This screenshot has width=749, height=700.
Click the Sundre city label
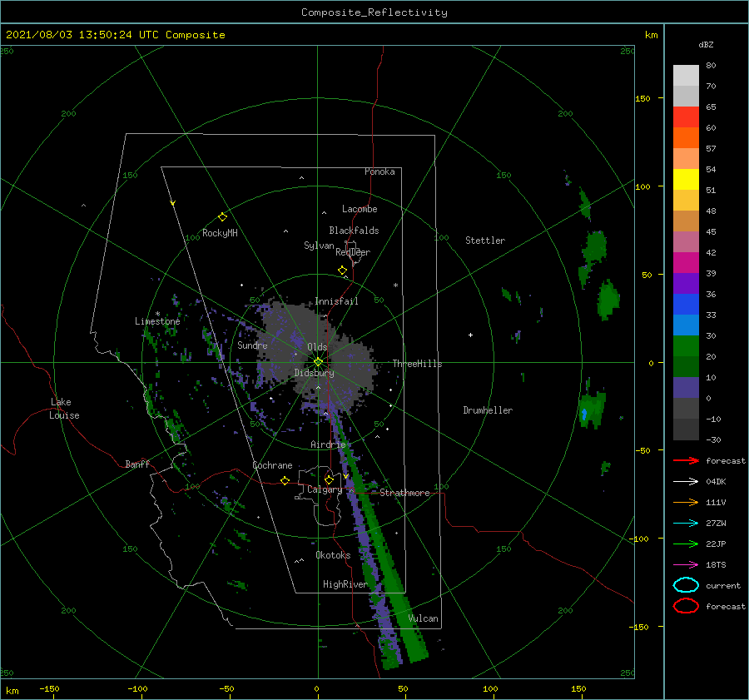coord(252,345)
